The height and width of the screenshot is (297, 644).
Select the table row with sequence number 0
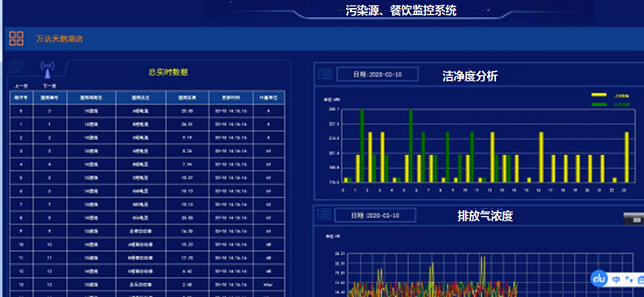click(x=147, y=111)
